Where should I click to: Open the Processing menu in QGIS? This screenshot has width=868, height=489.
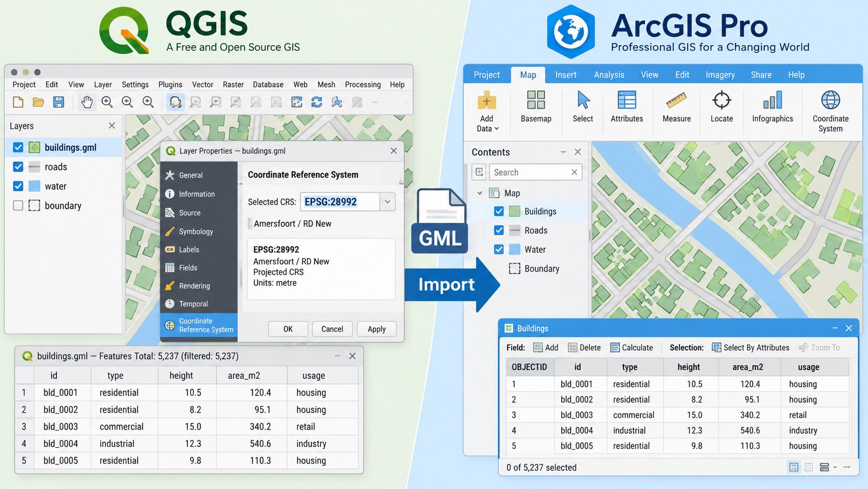pos(363,85)
